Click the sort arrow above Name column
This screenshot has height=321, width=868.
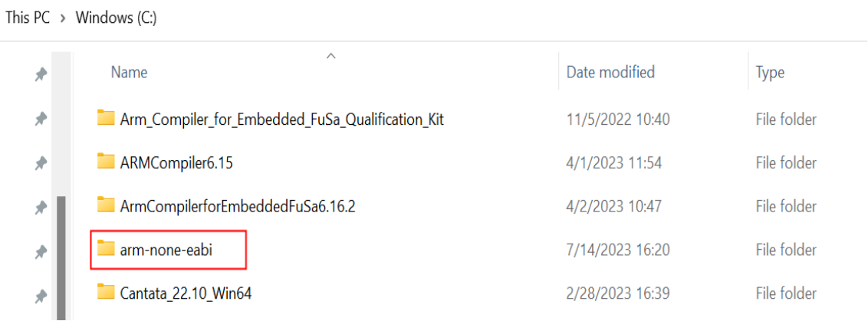click(x=330, y=56)
